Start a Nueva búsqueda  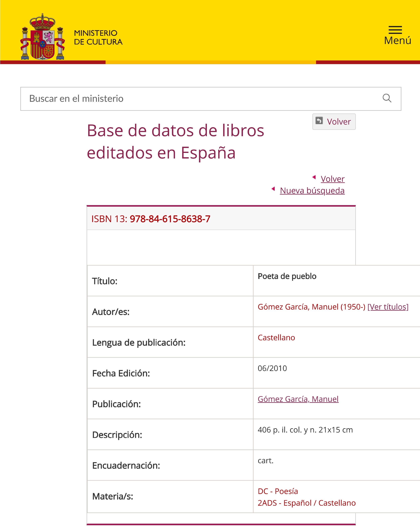(x=312, y=191)
